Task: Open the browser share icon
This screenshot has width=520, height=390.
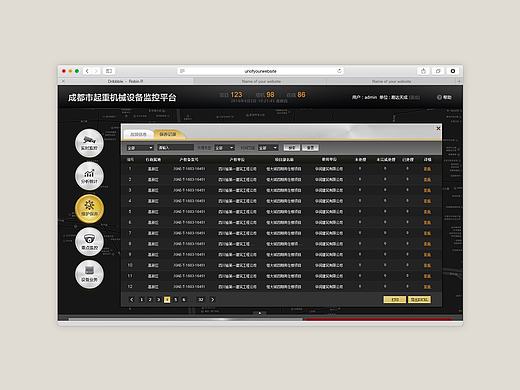Action: click(423, 71)
